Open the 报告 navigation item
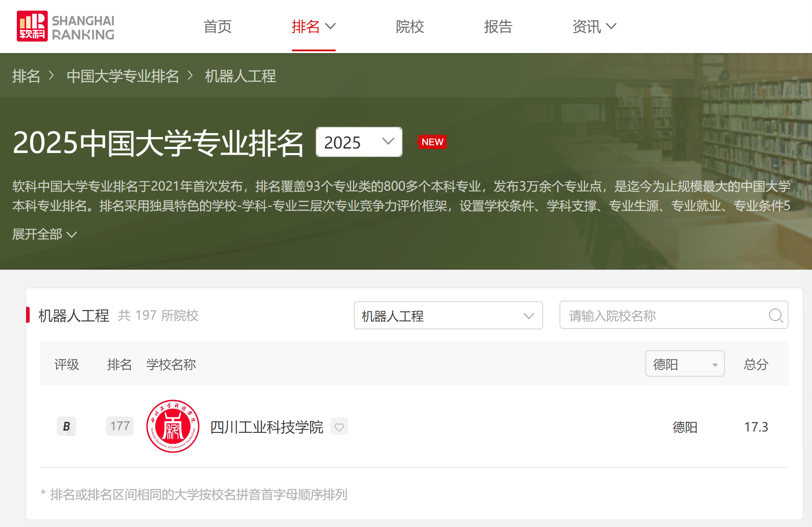This screenshot has width=812, height=527. (x=498, y=27)
